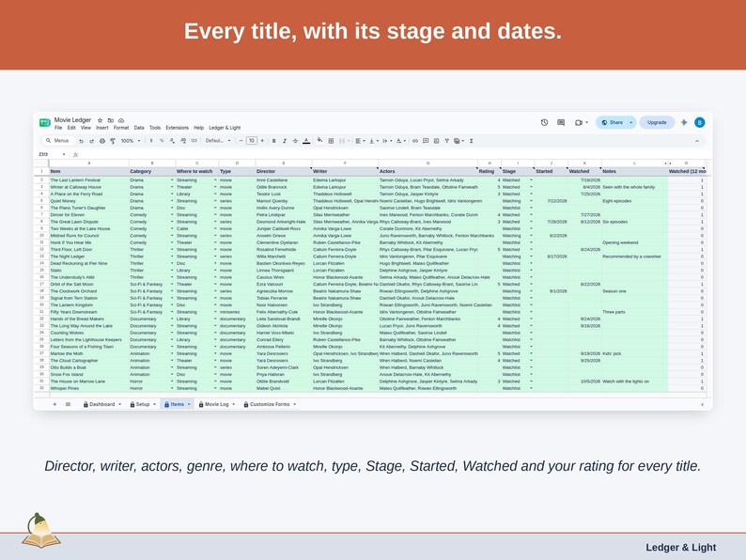The image size is (746, 560).
Task: Open horizontal align dropdown
Action: (x=360, y=141)
